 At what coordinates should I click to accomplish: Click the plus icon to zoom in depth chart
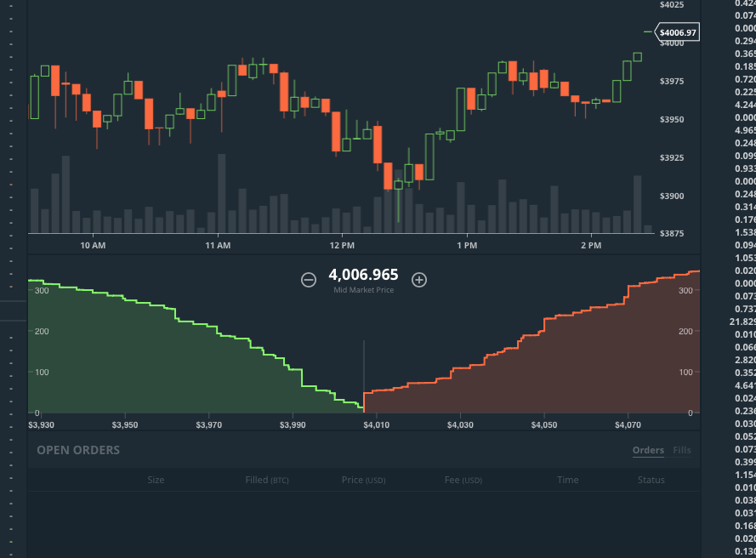pyautogui.click(x=419, y=278)
